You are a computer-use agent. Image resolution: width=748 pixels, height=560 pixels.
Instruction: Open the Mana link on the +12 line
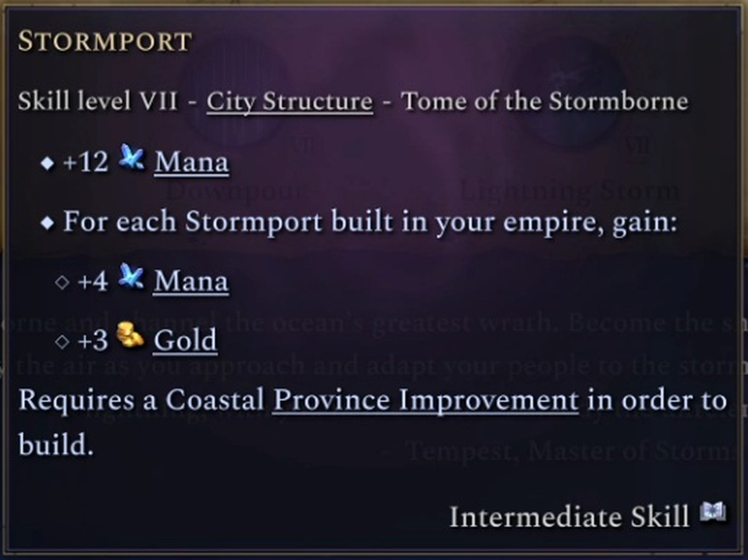(x=191, y=163)
